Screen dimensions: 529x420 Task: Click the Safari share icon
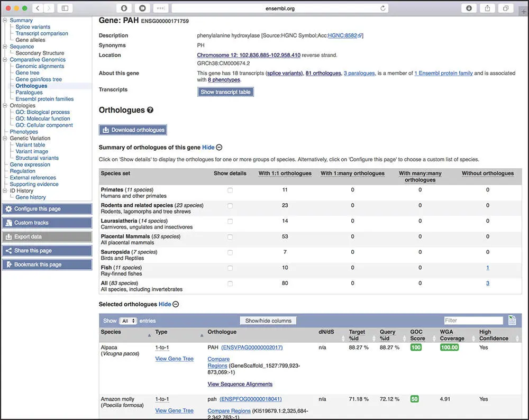click(487, 8)
